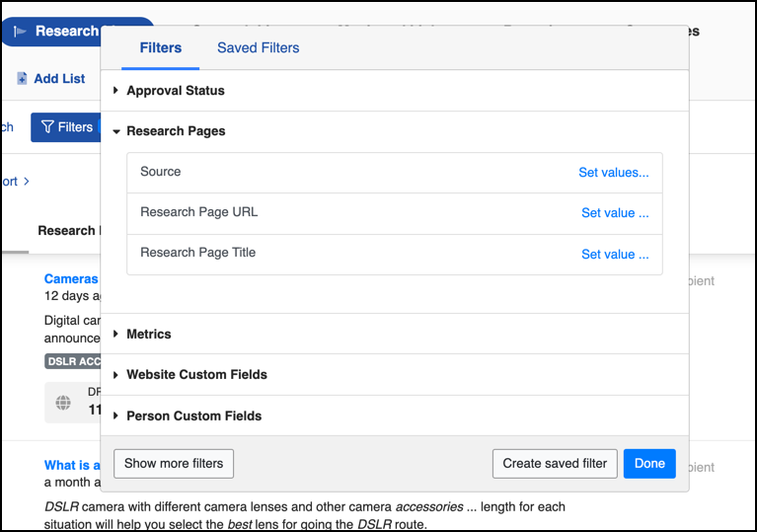Click Done to apply filters
757x532 pixels.
648,464
